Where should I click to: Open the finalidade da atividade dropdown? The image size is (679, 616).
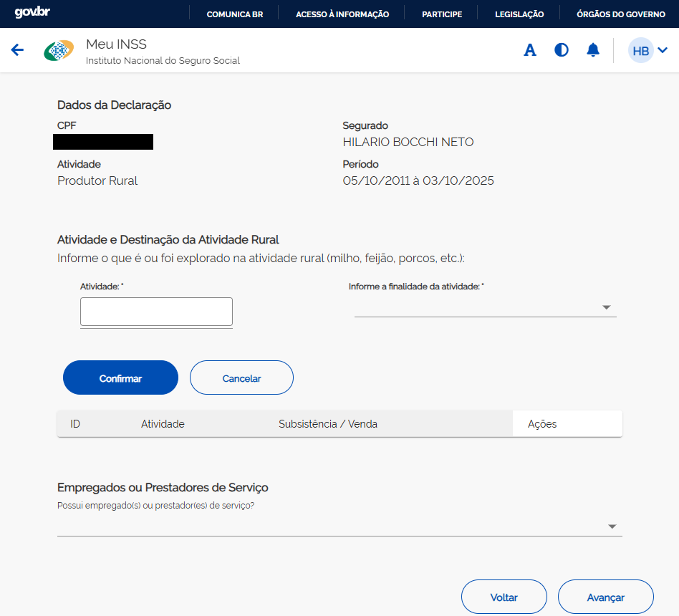click(485, 307)
